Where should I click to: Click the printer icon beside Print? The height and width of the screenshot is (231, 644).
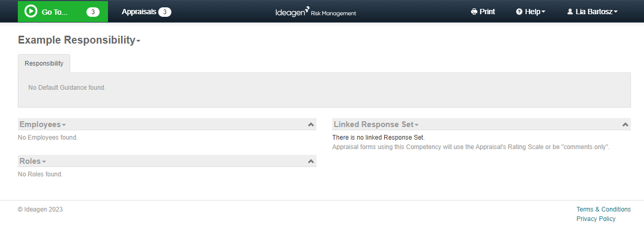tap(474, 12)
